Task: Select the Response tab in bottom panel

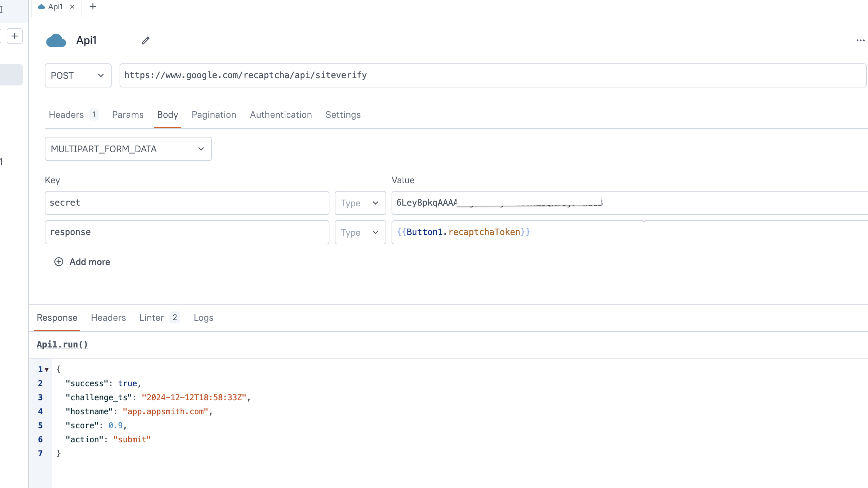Action: tap(57, 318)
